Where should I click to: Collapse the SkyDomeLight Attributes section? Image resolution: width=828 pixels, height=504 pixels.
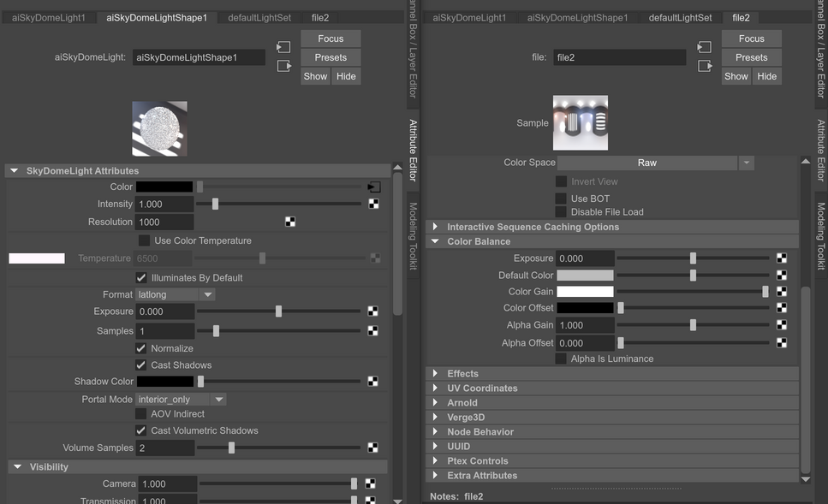[15, 170]
